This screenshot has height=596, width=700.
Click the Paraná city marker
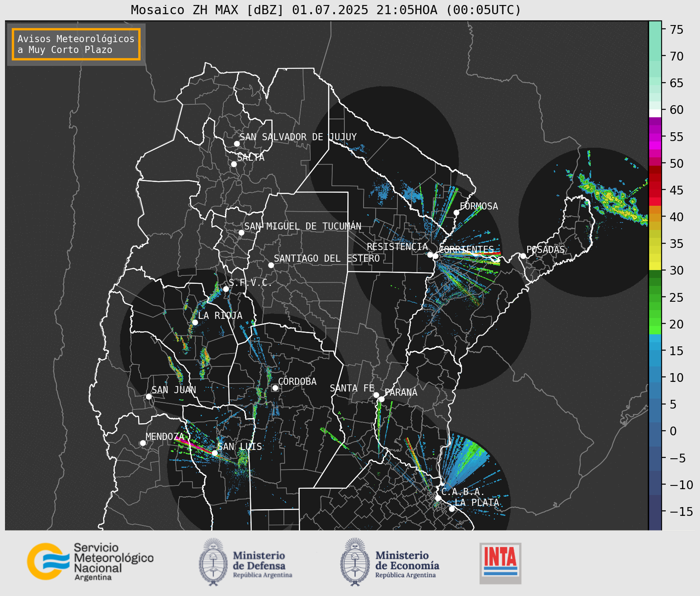[382, 399]
